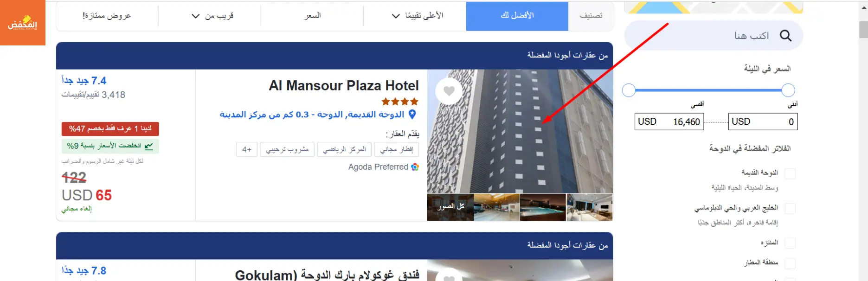Show more amenities with the 4+ chip

tap(247, 149)
